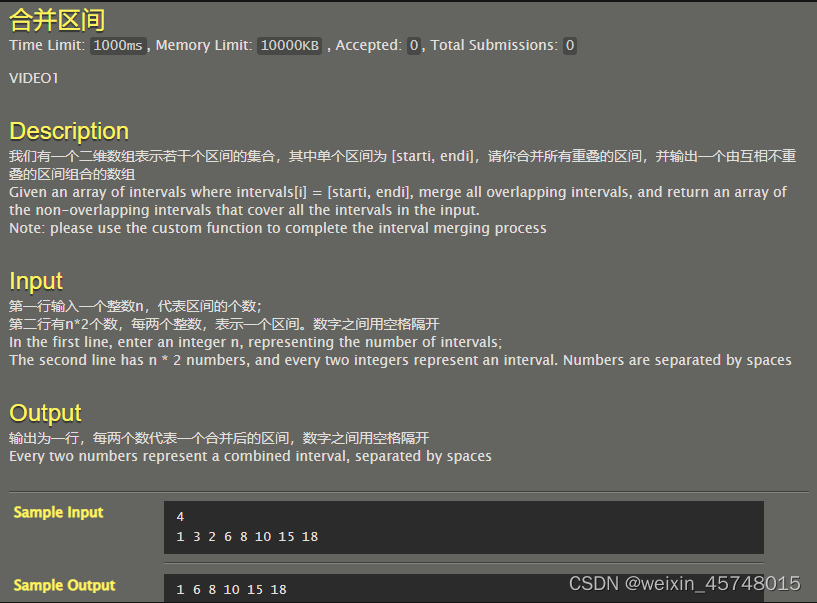The image size is (817, 603).
Task: Click the English problem description paragraph
Action: (x=400, y=200)
